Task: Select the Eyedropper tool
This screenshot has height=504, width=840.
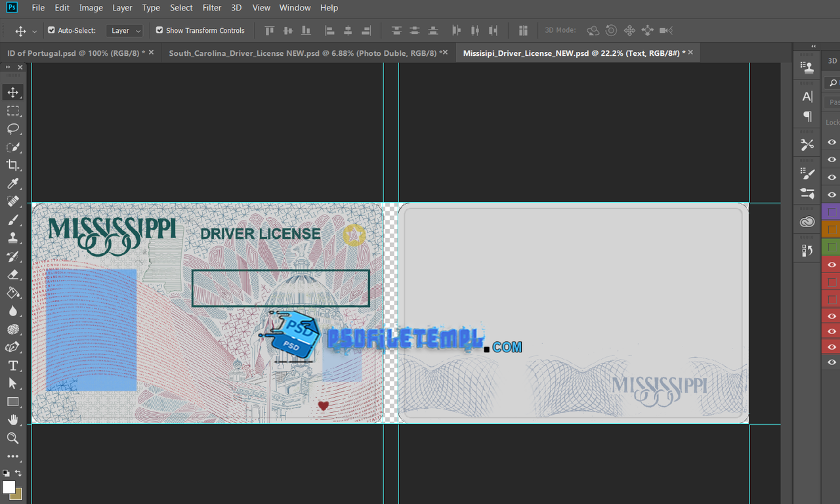Action: (x=13, y=184)
